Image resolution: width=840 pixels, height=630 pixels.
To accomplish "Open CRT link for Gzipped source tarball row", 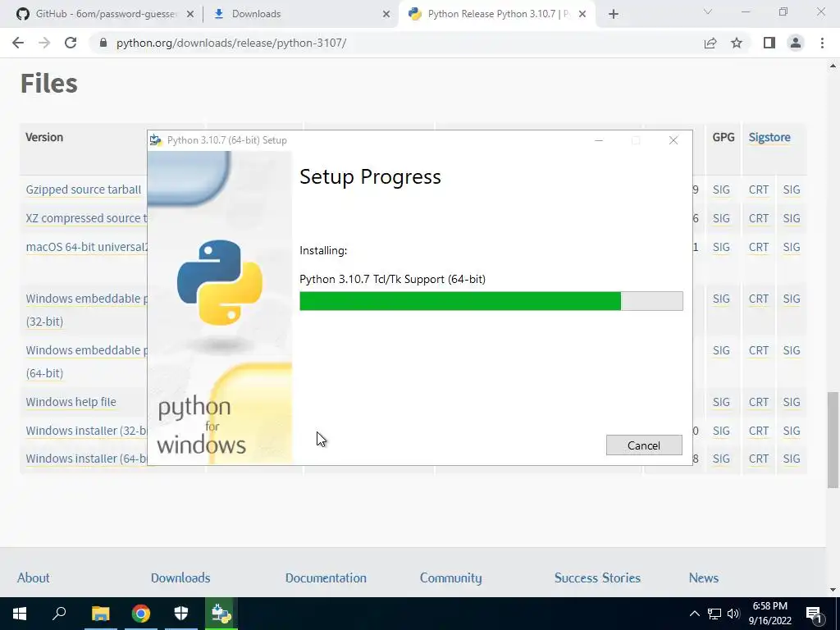I will (759, 189).
